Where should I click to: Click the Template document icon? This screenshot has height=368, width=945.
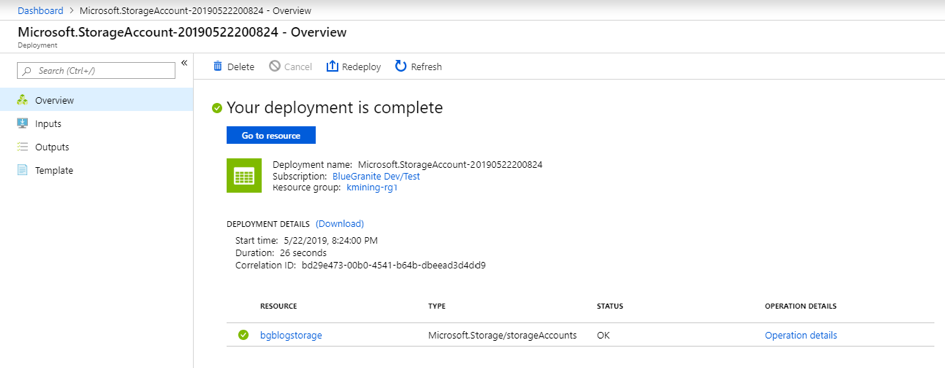pos(23,170)
